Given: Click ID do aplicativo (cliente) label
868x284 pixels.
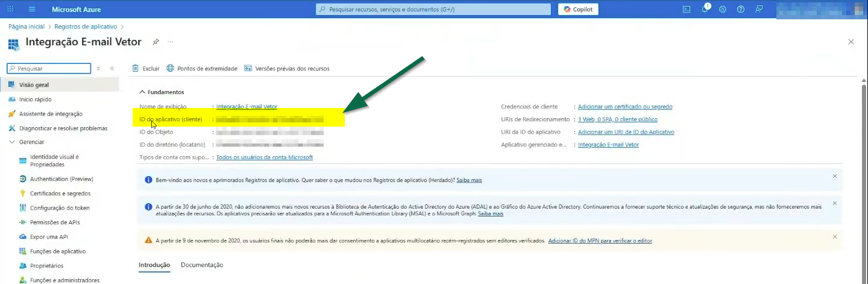Looking at the screenshot, I should (171, 119).
